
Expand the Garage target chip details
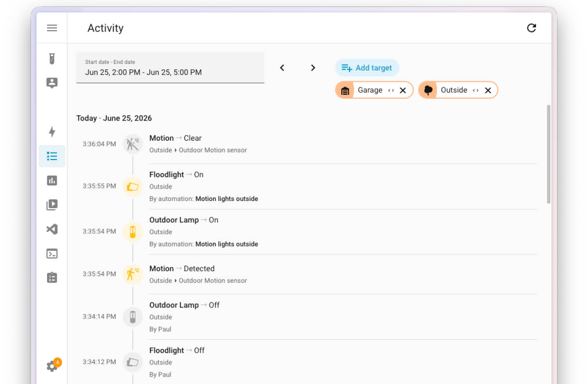[x=391, y=90]
